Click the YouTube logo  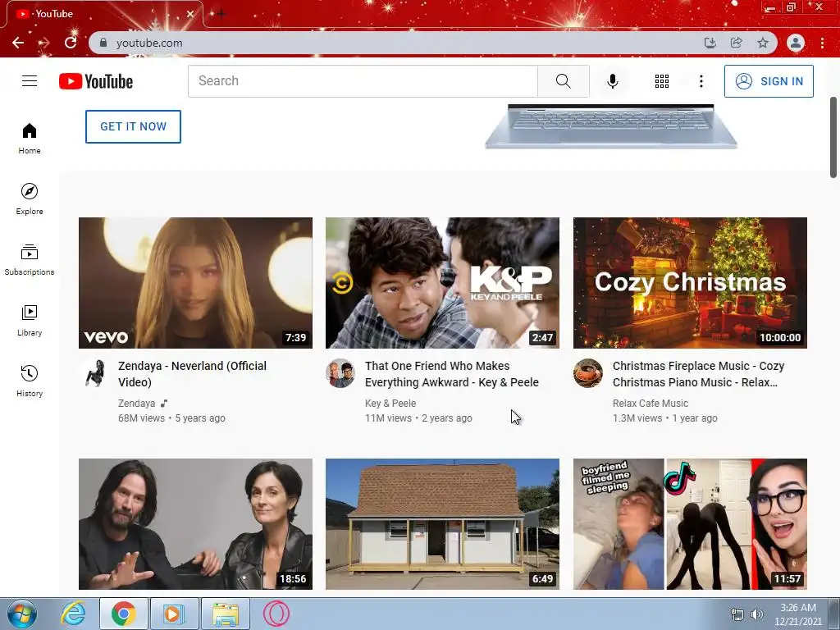click(x=96, y=81)
